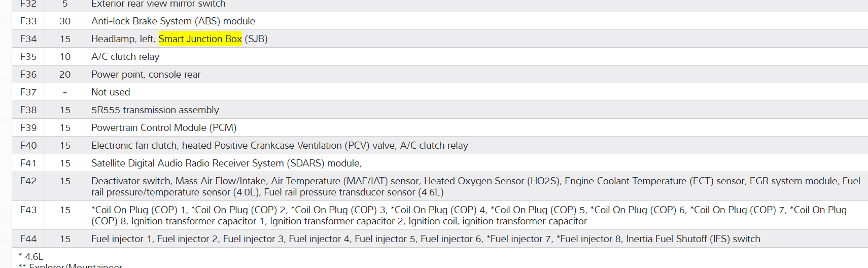Click the 4.6L footnote below the table
868x268 pixels.
(33, 257)
